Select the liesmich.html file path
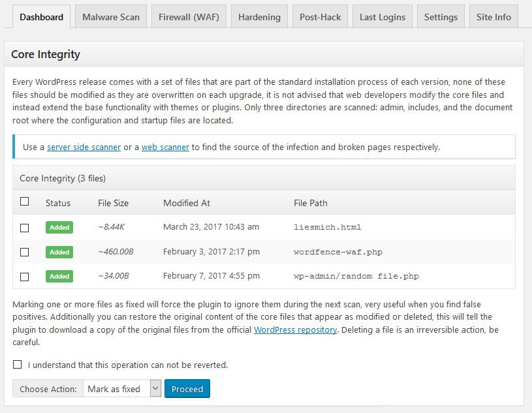The width and height of the screenshot is (532, 413). [x=328, y=227]
